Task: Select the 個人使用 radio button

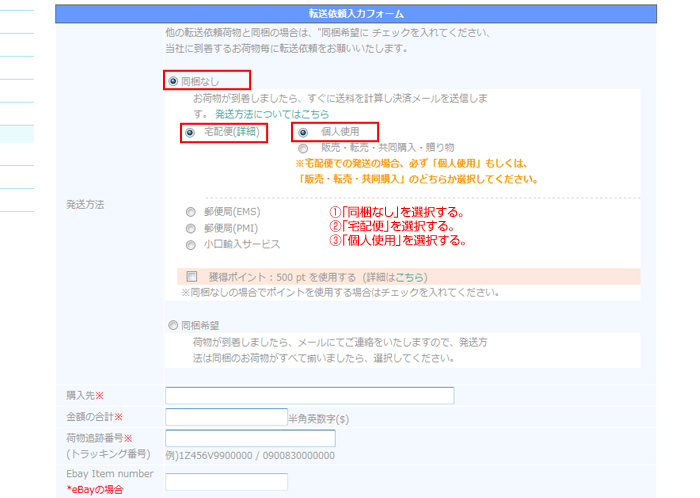Action: [303, 132]
